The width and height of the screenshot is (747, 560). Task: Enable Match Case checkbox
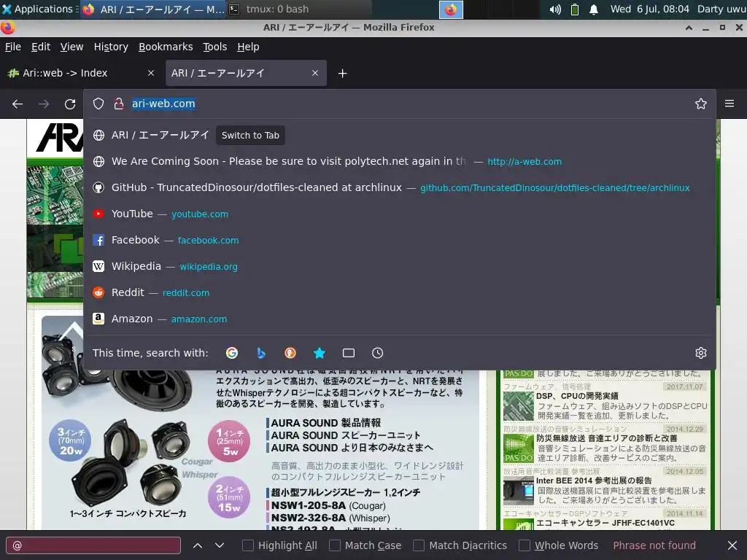335,545
